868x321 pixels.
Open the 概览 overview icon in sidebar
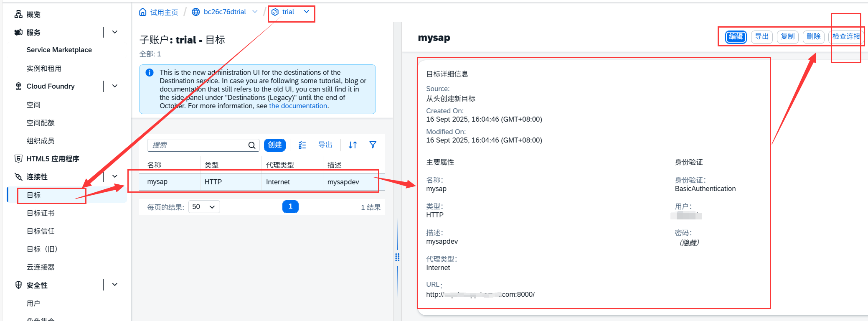pos(18,14)
